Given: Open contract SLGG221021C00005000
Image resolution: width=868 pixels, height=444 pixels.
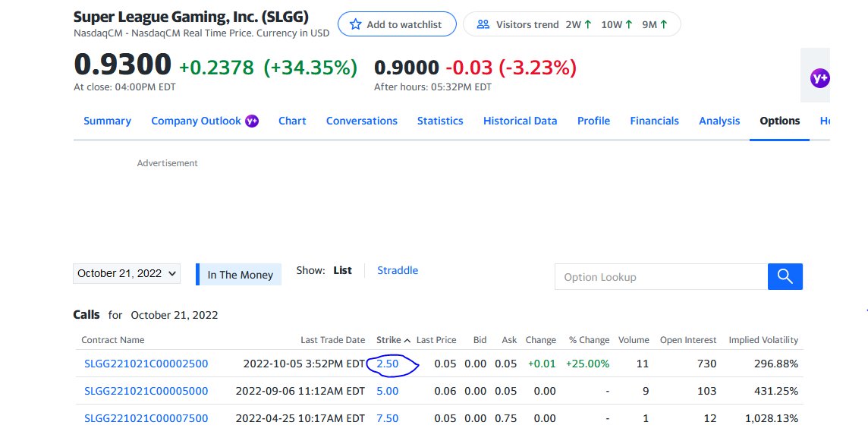Looking at the screenshot, I should [x=146, y=391].
